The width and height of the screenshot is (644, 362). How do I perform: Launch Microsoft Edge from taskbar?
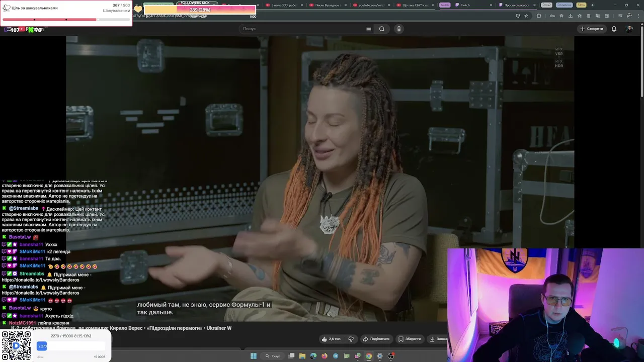click(x=313, y=356)
